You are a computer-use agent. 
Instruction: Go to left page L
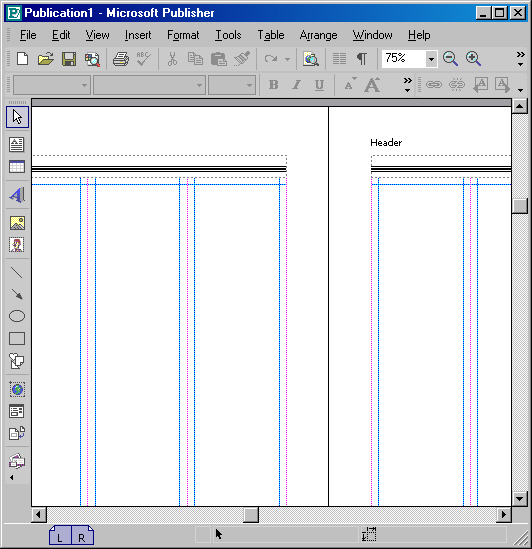60,536
